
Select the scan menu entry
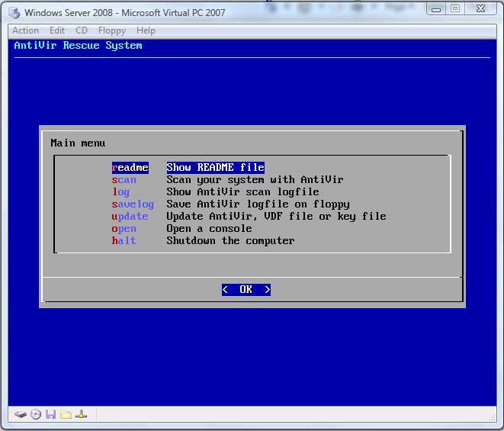tap(124, 180)
